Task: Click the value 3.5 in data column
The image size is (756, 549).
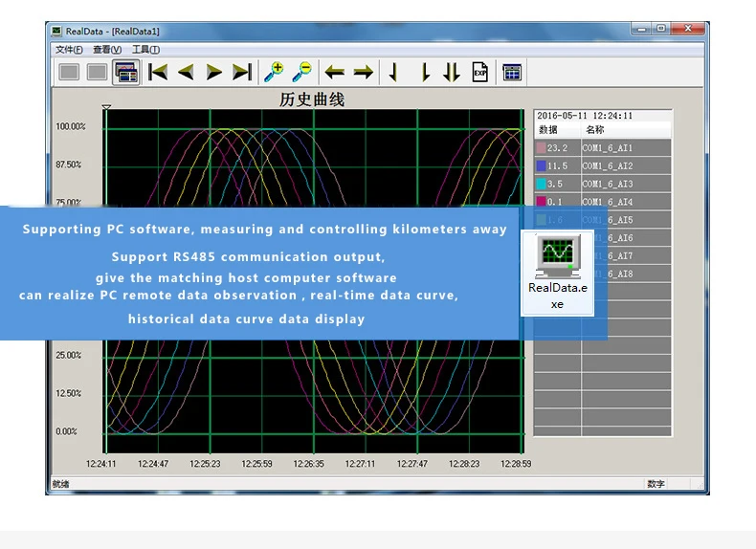Action: (x=555, y=184)
